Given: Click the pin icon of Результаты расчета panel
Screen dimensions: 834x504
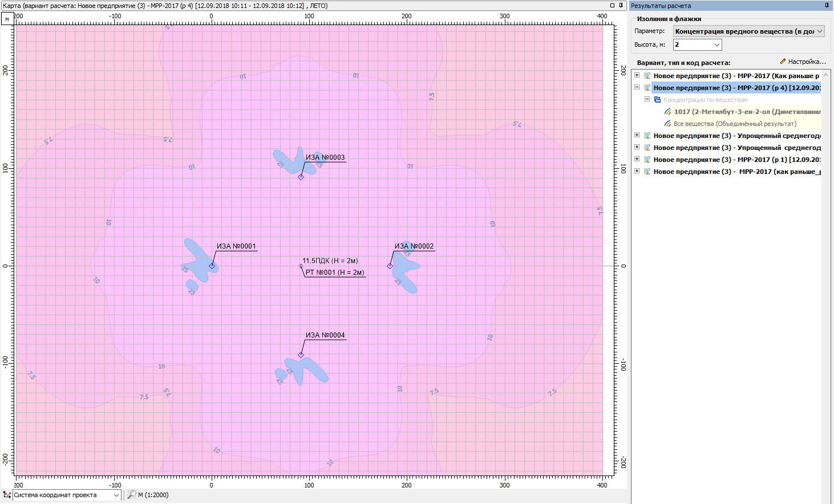Looking at the screenshot, I should [827, 6].
